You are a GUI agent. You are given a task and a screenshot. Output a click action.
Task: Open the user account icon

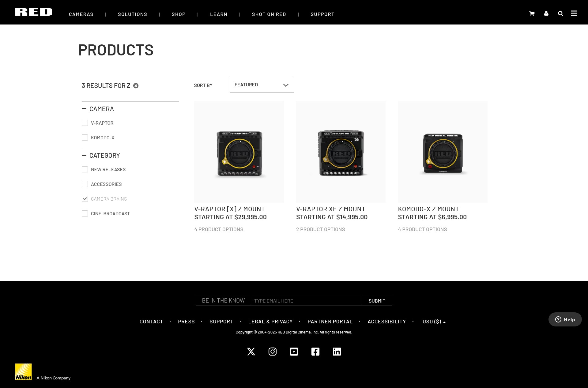546,13
